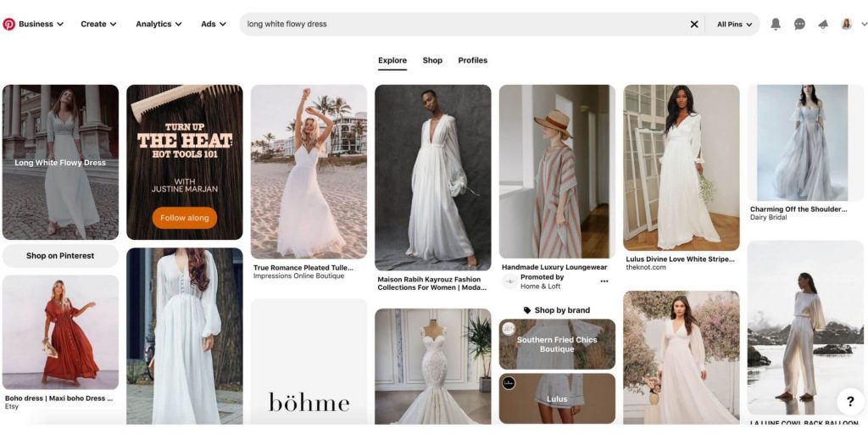Open the Lulus brand card
The width and height of the screenshot is (868, 434).
[557, 398]
